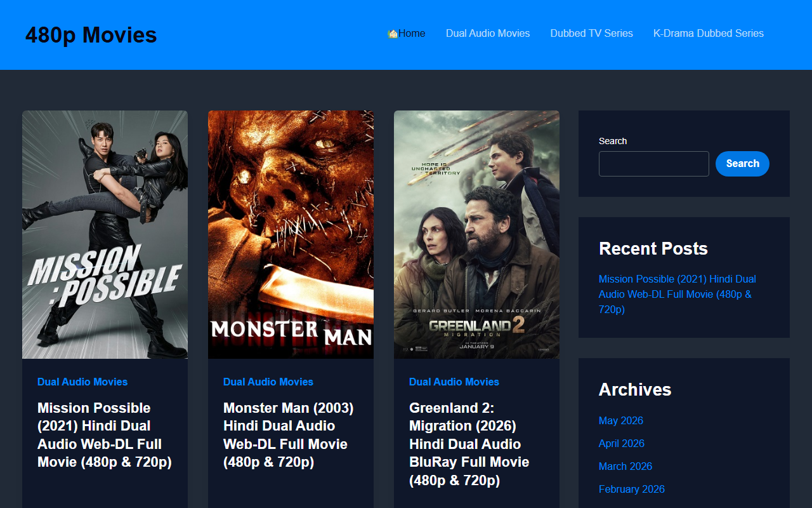
Task: Open the March 2026 archive
Action: point(625,466)
